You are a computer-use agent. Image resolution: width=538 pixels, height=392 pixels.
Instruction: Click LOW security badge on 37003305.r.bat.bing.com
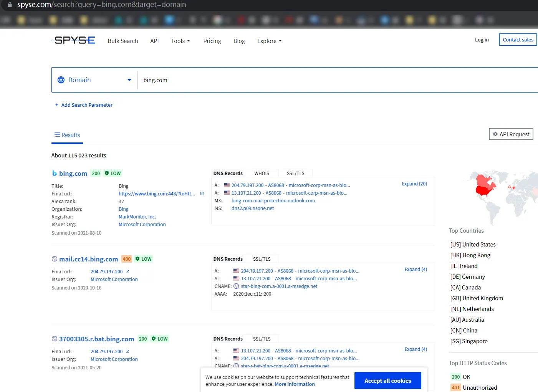pyautogui.click(x=160, y=339)
